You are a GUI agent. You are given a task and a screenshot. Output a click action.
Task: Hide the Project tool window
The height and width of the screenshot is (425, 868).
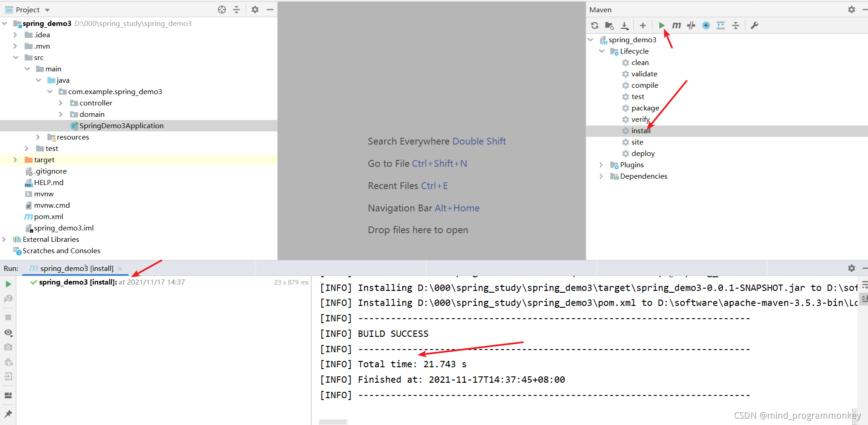[270, 10]
